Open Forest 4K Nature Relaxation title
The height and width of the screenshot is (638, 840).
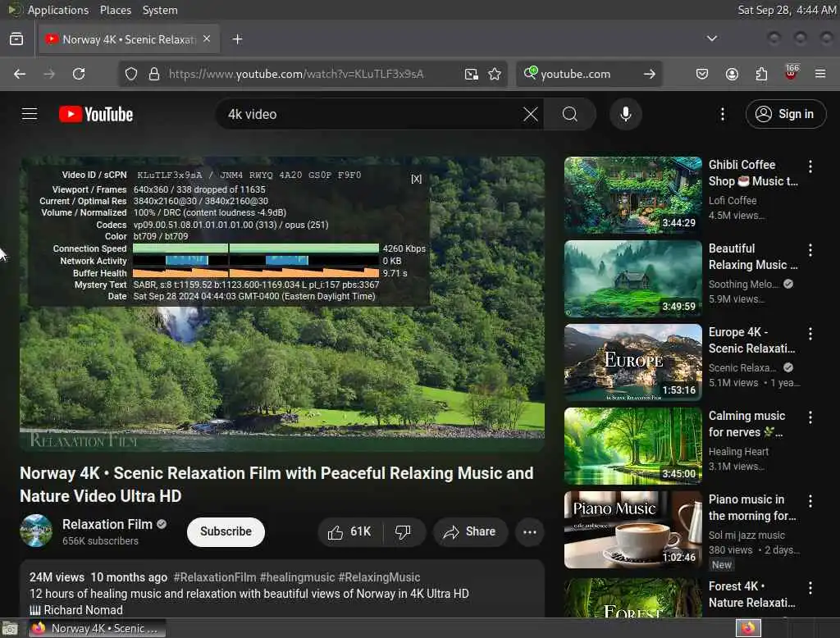pos(751,594)
